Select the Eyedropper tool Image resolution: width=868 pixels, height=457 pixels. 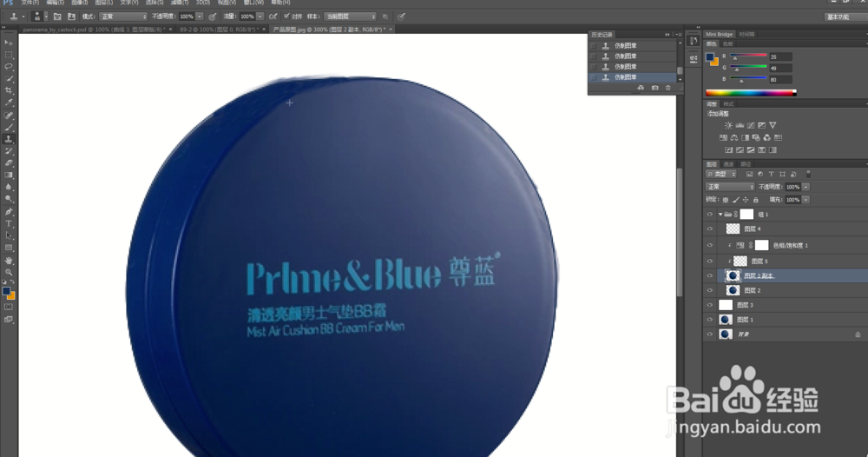(9, 103)
